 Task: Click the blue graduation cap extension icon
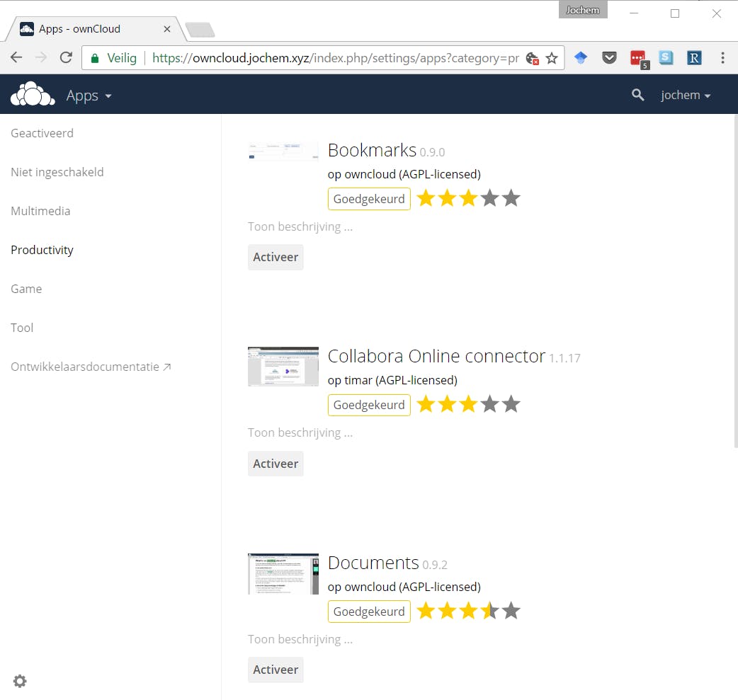(581, 58)
